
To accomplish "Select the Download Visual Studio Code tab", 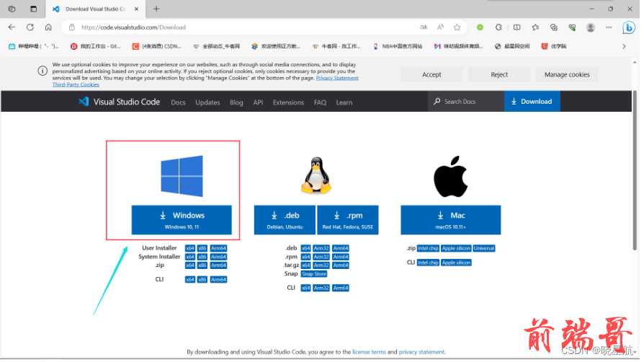I will click(x=95, y=9).
